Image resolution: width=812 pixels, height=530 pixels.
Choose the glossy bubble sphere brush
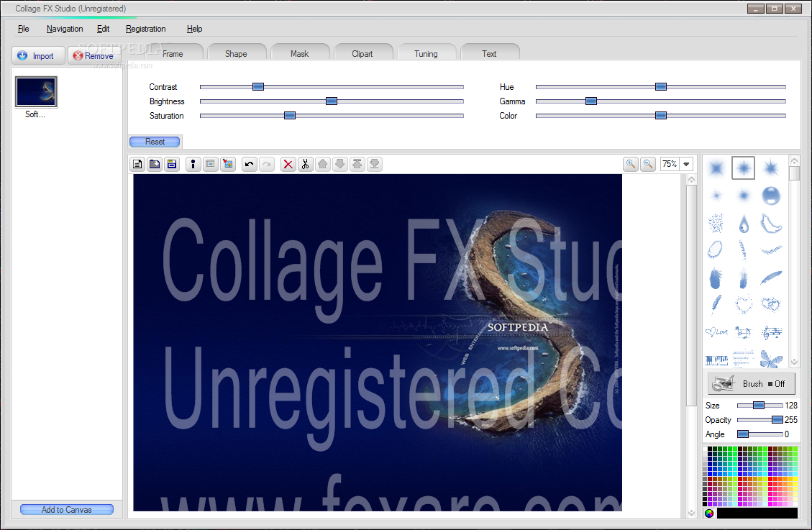click(770, 196)
